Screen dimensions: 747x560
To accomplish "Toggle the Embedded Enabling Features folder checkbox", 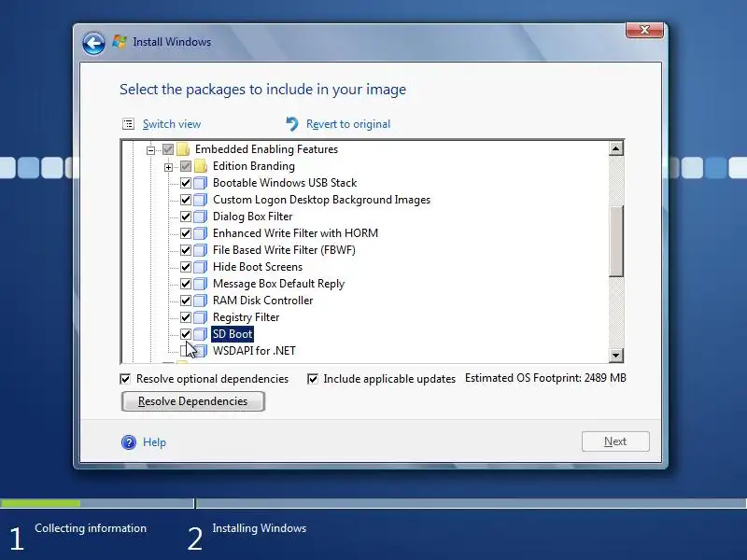I will [168, 149].
